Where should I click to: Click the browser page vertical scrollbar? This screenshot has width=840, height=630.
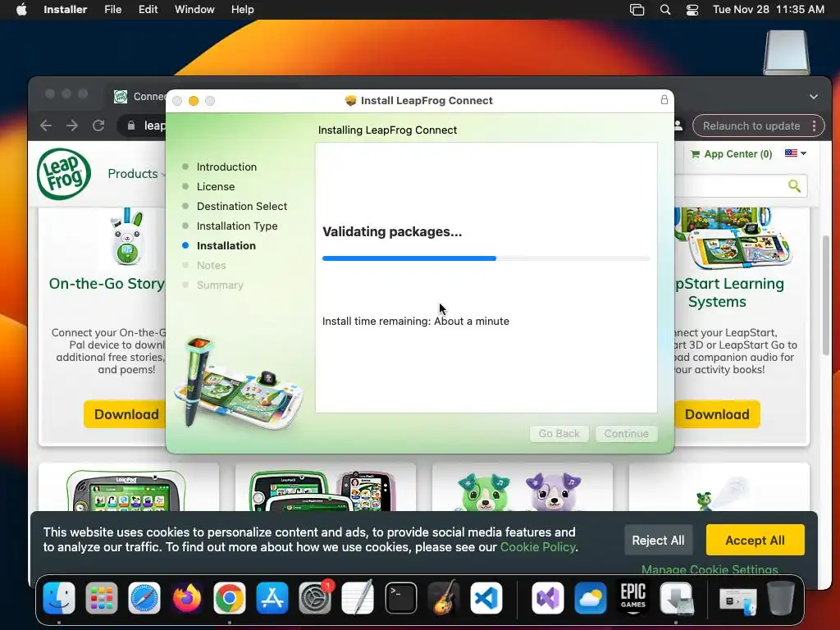[826, 294]
